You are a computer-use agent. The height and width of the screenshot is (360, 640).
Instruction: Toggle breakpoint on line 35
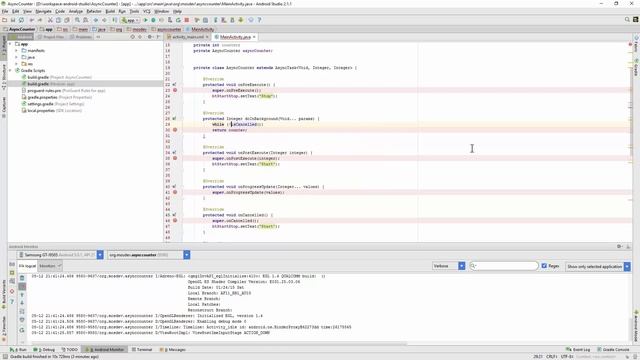click(x=175, y=158)
